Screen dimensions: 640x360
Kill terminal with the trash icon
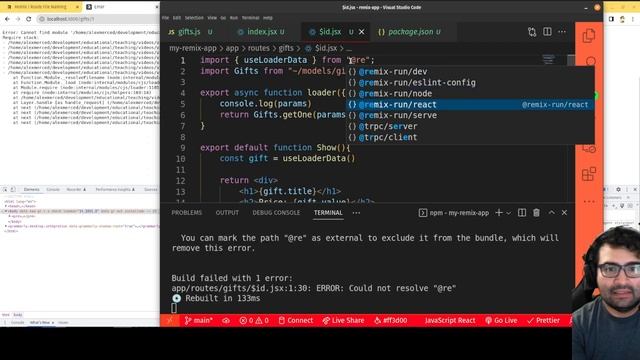[x=536, y=213]
